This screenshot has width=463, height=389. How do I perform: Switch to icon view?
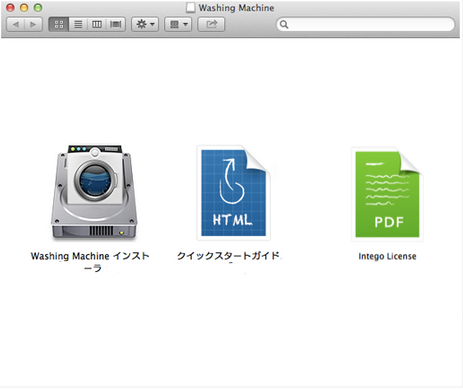[59, 24]
